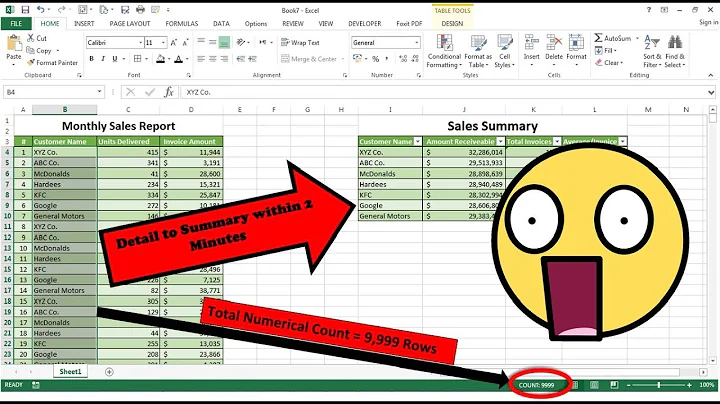This screenshot has width=720, height=404.
Task: Click the Borders icon
Action: [x=137, y=59]
